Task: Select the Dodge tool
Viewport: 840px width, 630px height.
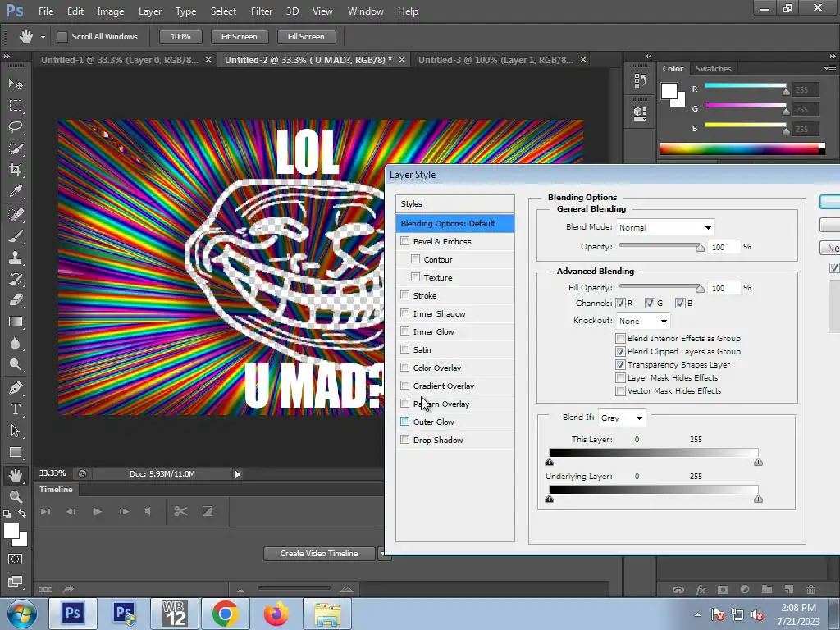Action: click(x=16, y=365)
